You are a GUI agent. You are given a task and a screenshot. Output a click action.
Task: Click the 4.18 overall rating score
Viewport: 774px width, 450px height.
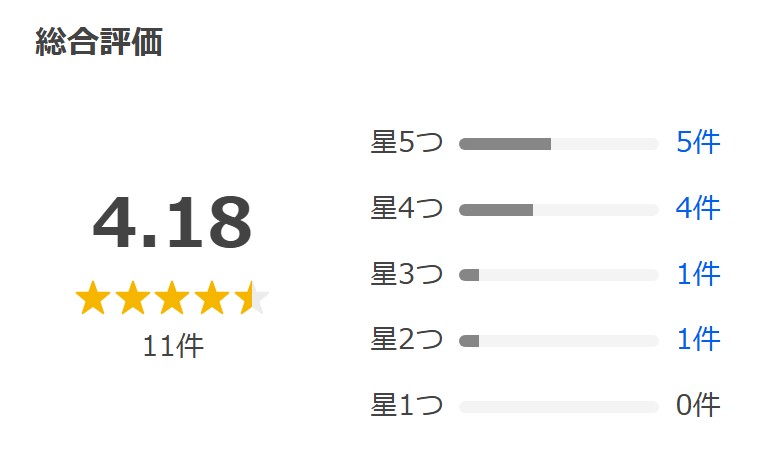pyautogui.click(x=172, y=223)
